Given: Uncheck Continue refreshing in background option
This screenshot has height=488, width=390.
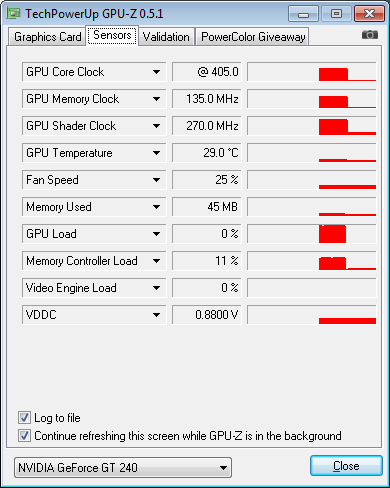Looking at the screenshot, I should pyautogui.click(x=24, y=435).
